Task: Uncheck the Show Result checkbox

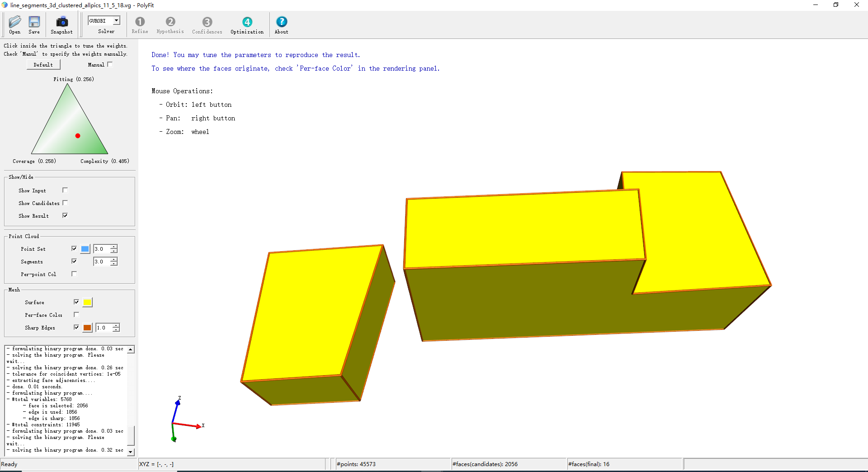Action: tap(65, 215)
